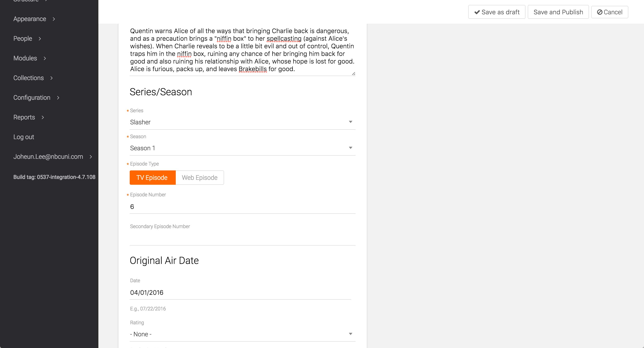Expand the Rating dropdown set to None
Image resolution: width=644 pixels, height=348 pixels.
pyautogui.click(x=242, y=334)
